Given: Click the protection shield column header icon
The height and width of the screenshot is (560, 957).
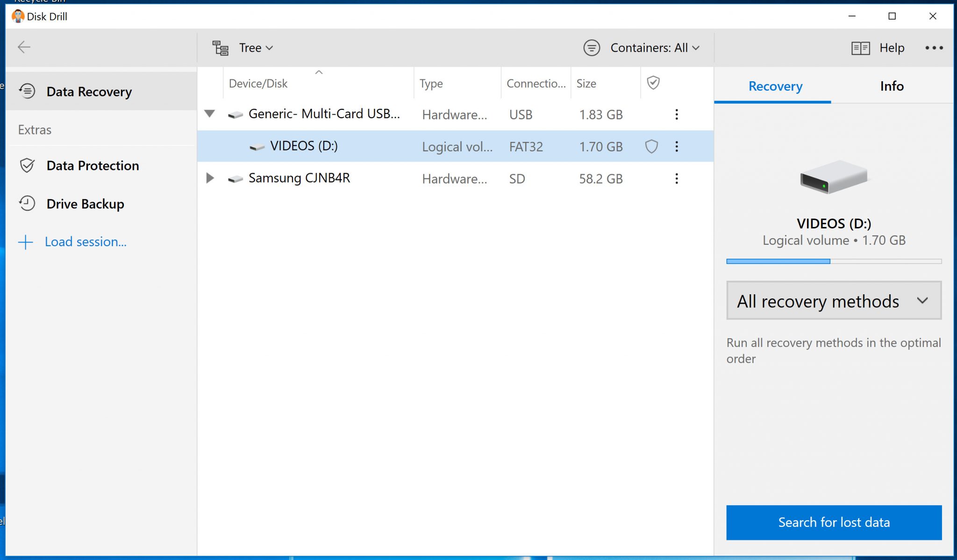Looking at the screenshot, I should click(x=653, y=83).
